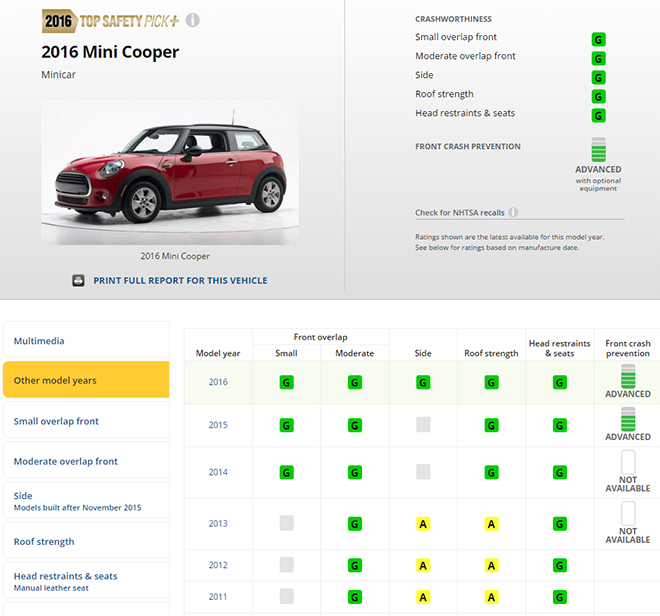Click the info icon next to NHTSA recalls
This screenshot has width=660, height=616.
click(x=513, y=213)
